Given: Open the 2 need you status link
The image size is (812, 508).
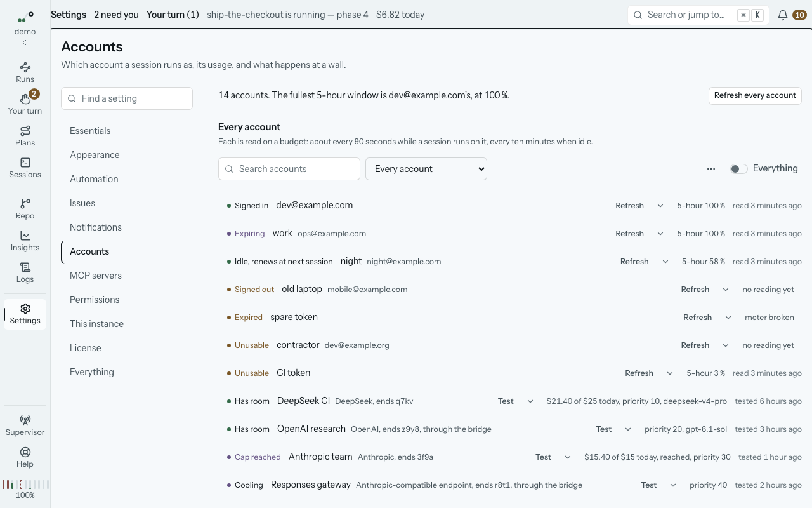Looking at the screenshot, I should 116,15.
